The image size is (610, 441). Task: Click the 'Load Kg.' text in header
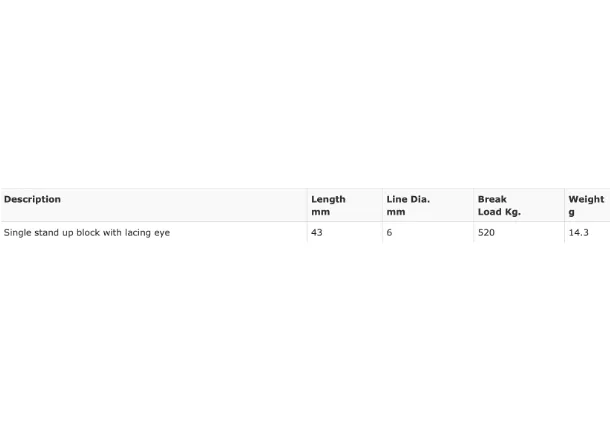click(x=499, y=212)
